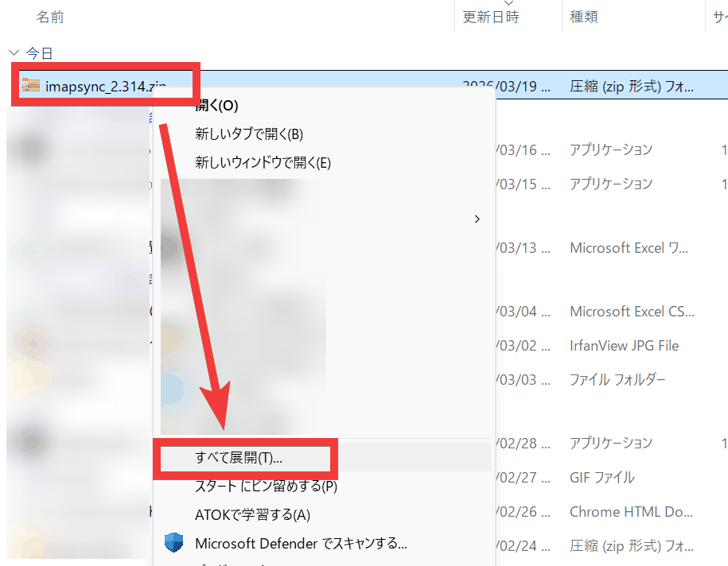Select the GIF ファイル row

601,478
